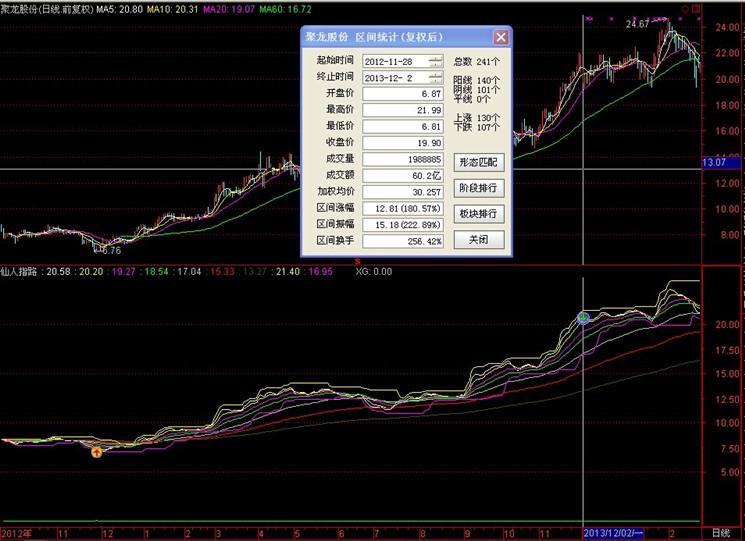Click the blue 13.07 price tag on the axis
The height and width of the screenshot is (541, 745).
720,162
